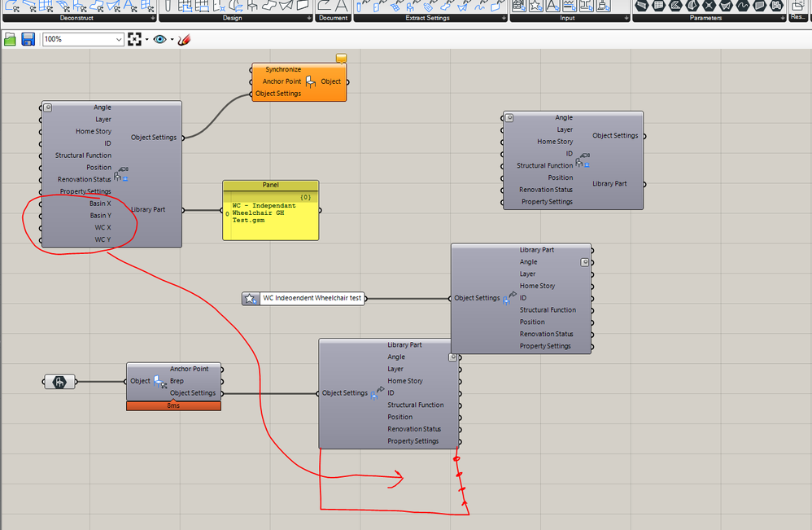Expand the Parameters panel with its plus arrow

783,18
